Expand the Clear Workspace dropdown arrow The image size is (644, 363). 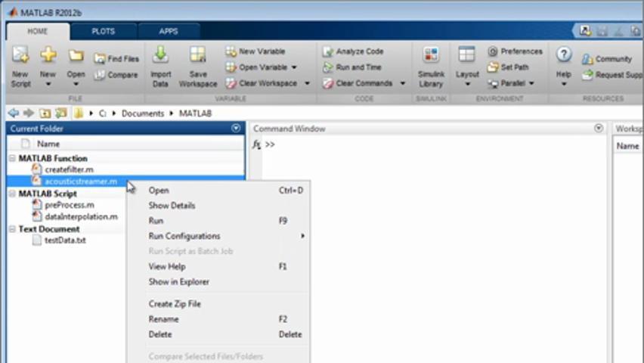pos(307,83)
